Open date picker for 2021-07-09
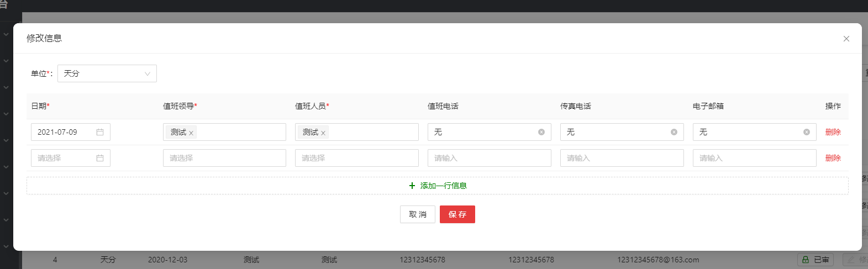 click(71, 132)
